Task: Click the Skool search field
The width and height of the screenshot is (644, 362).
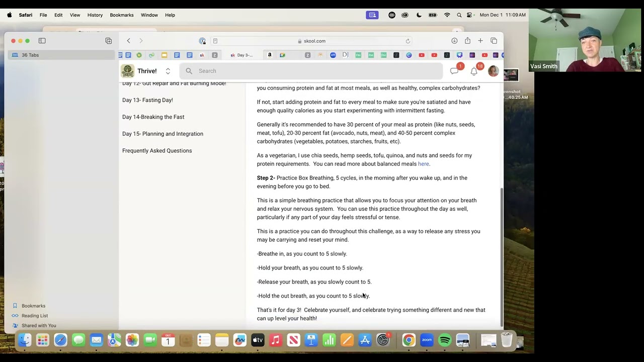Action: pos(311,71)
